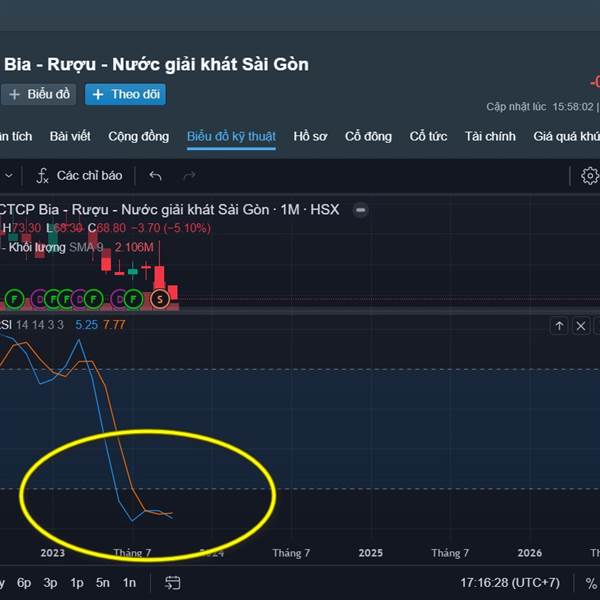This screenshot has height=600, width=600.
Task: Click the 2025 time axis label
Action: click(x=370, y=553)
